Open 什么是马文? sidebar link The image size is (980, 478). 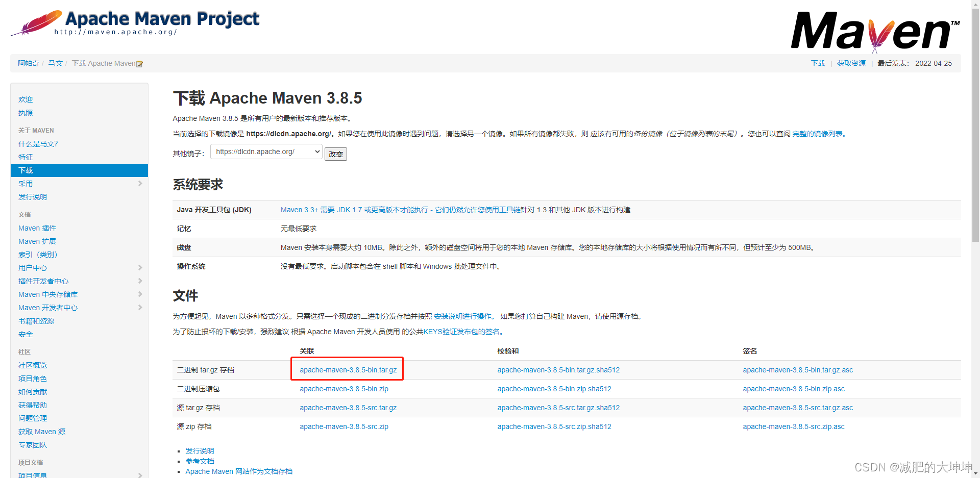click(38, 144)
